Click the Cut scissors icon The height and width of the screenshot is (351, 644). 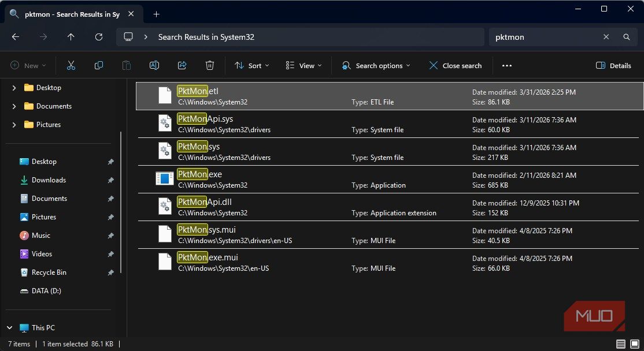[x=71, y=66]
